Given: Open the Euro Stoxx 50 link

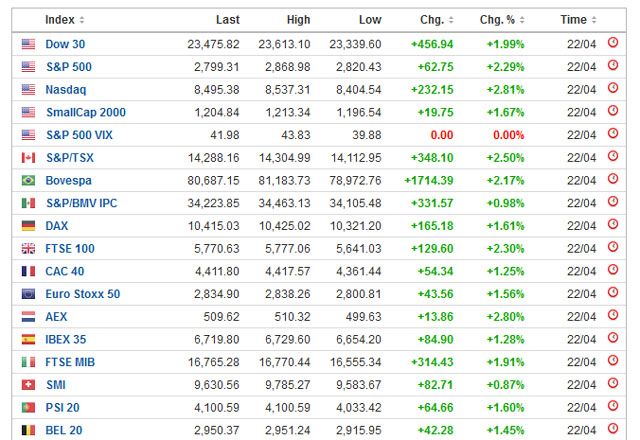Looking at the screenshot, I should point(83,294).
